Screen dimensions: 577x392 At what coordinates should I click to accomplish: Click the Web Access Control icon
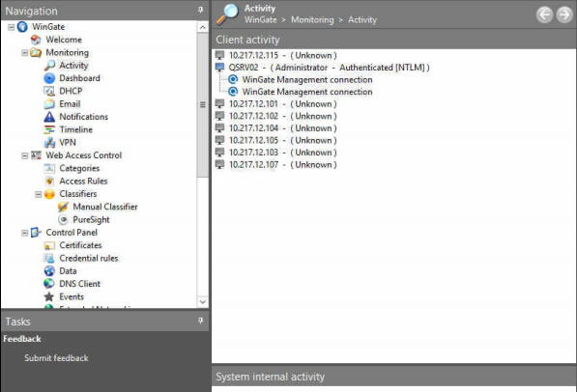click(36, 155)
